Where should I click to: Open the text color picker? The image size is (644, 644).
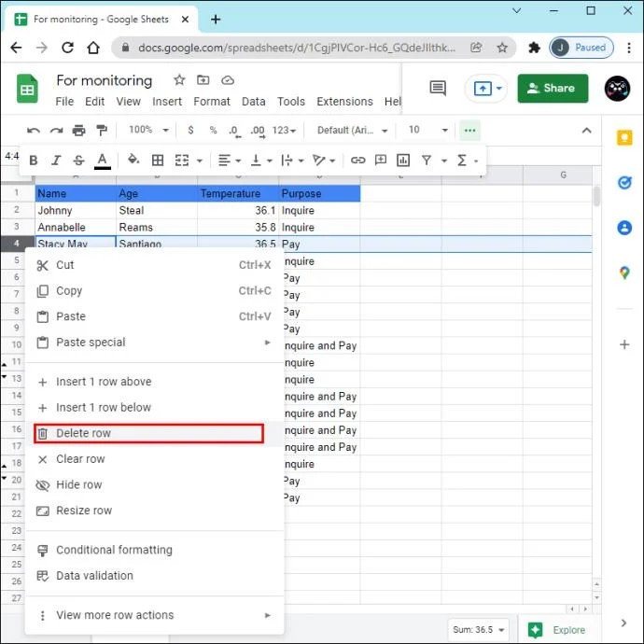click(x=103, y=161)
